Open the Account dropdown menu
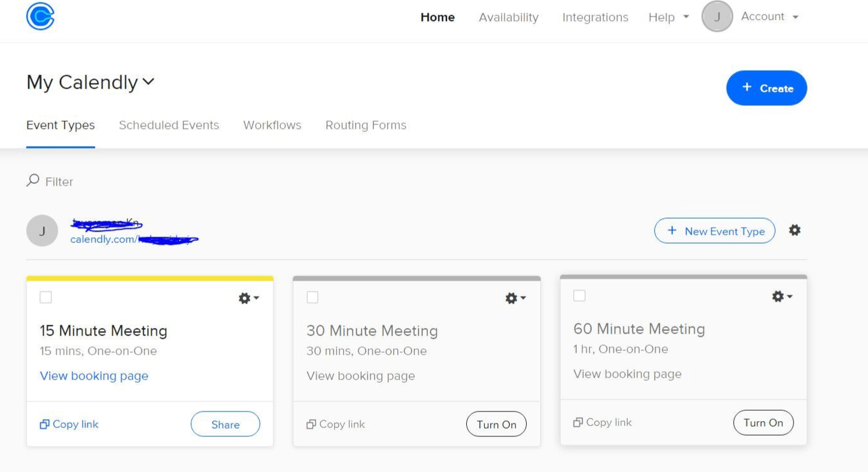This screenshot has width=868, height=472. [x=770, y=17]
